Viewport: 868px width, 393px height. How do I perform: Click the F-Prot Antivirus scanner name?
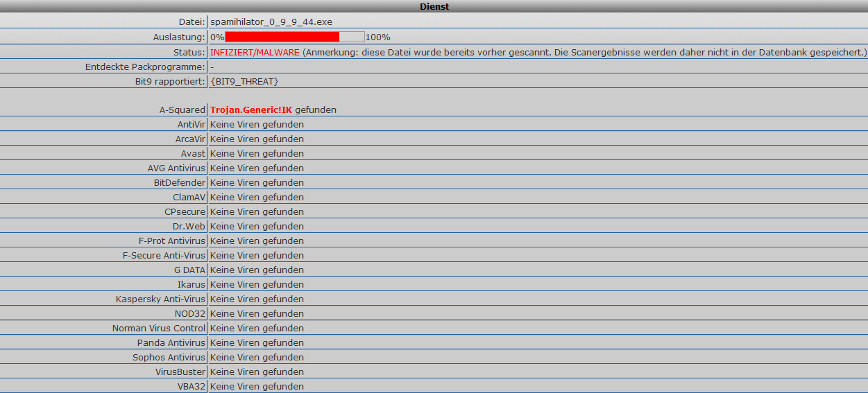(x=172, y=241)
